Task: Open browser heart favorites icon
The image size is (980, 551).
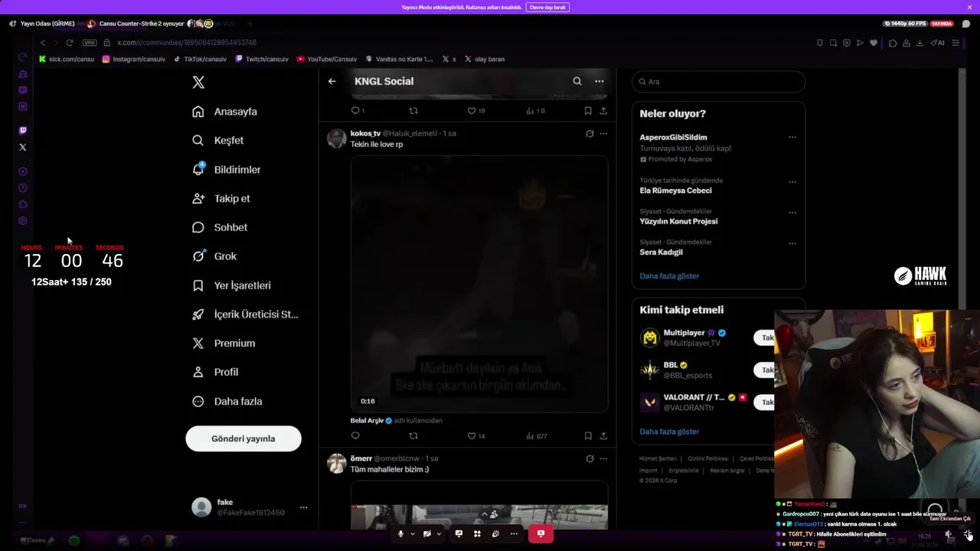Action: pos(874,43)
